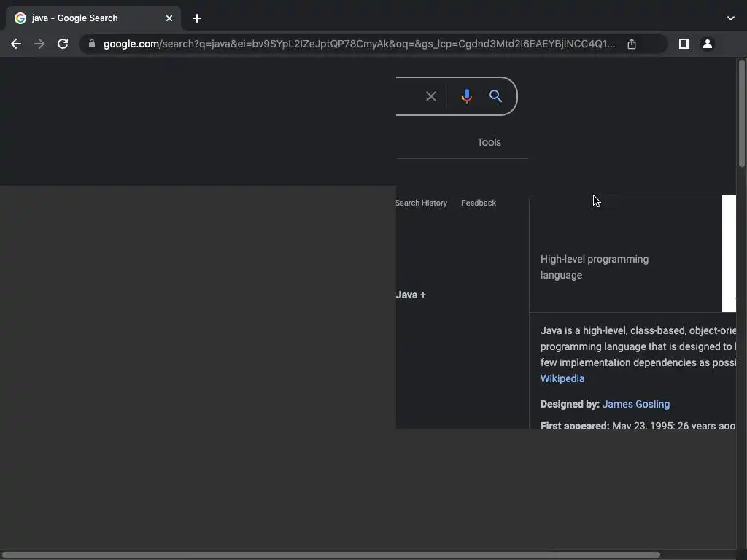The image size is (747, 560).
Task: Reload the page with the refresh icon
Action: pos(63,44)
